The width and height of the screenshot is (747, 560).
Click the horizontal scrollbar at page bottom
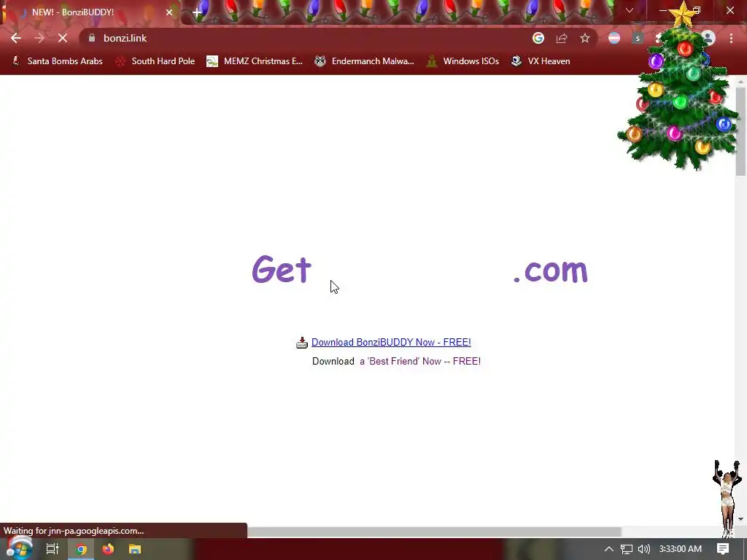(x=433, y=532)
